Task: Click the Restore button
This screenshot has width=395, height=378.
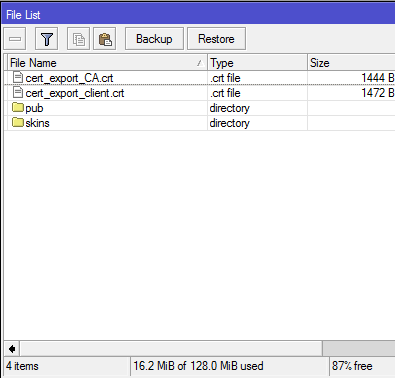Action: click(217, 39)
